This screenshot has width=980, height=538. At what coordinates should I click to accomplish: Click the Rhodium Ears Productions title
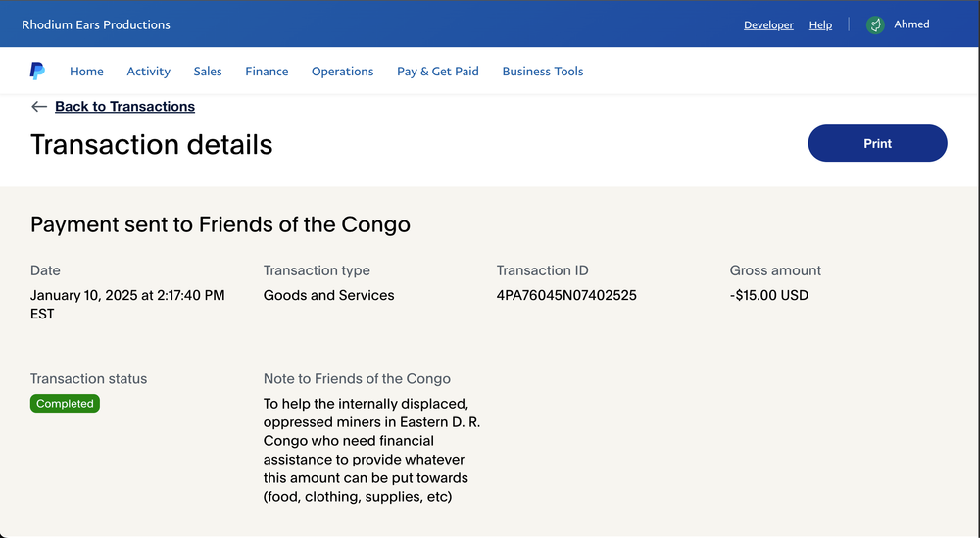pos(96,25)
